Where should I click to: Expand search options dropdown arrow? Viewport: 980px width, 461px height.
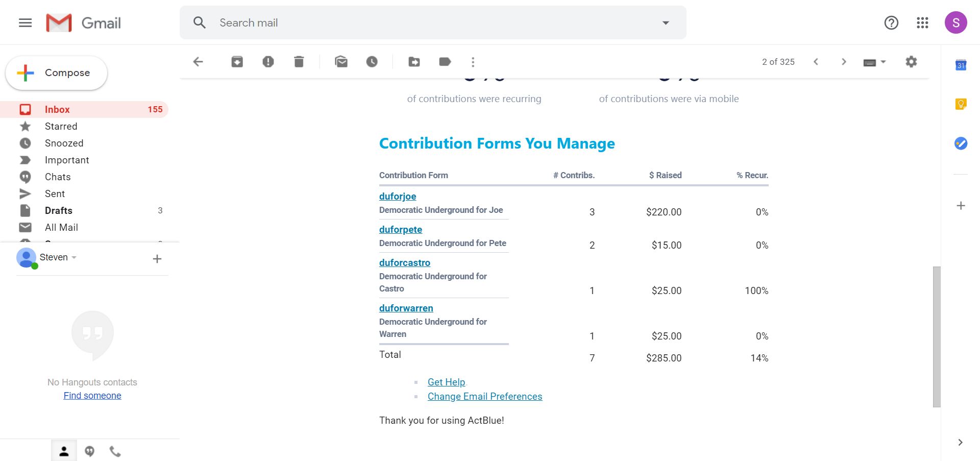[x=666, y=22]
